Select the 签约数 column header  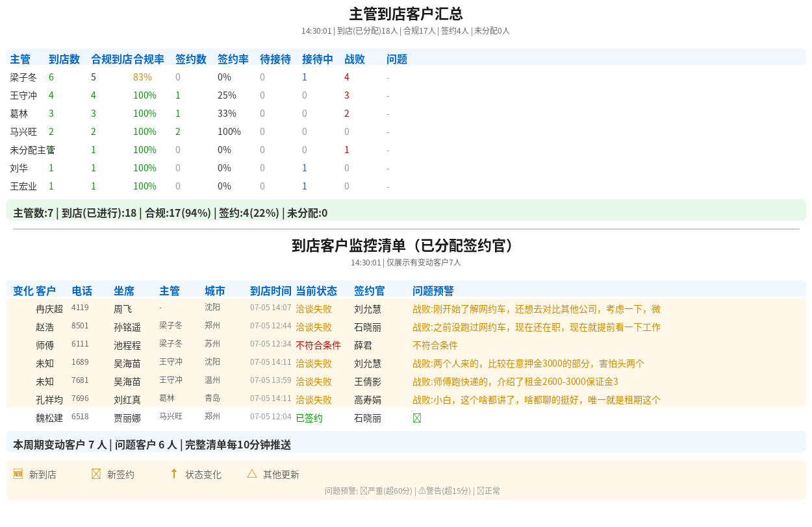(191, 59)
